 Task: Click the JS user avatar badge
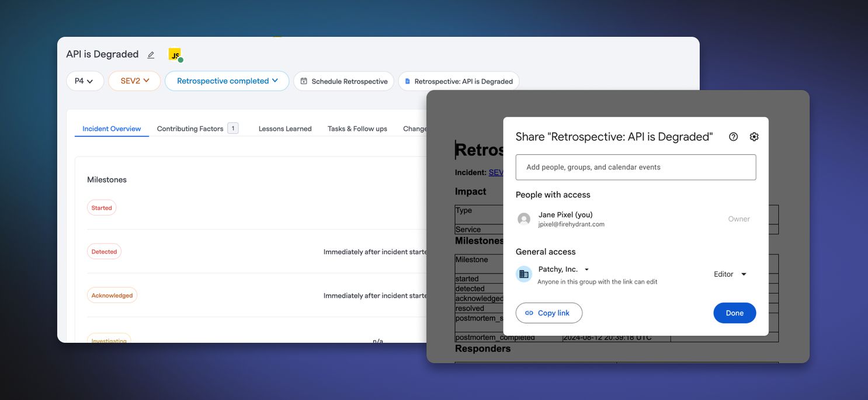pyautogui.click(x=175, y=55)
